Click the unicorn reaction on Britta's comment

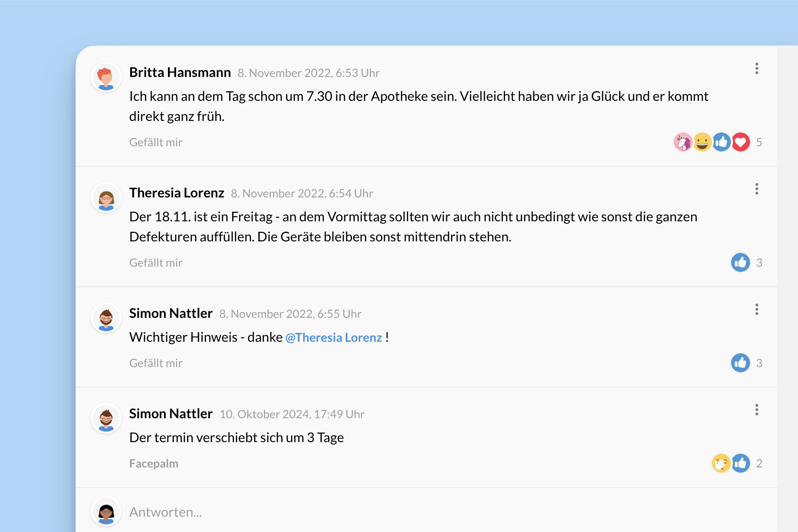pos(683,142)
